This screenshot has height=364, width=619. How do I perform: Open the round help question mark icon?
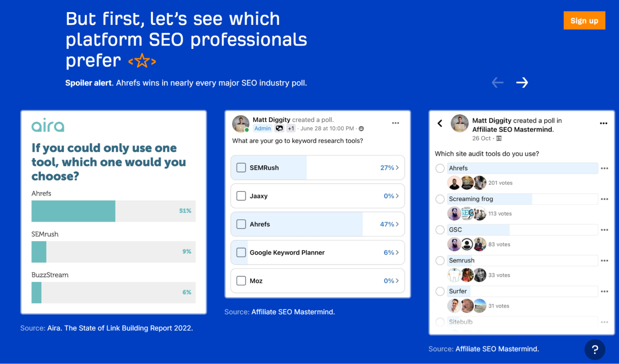(595, 349)
